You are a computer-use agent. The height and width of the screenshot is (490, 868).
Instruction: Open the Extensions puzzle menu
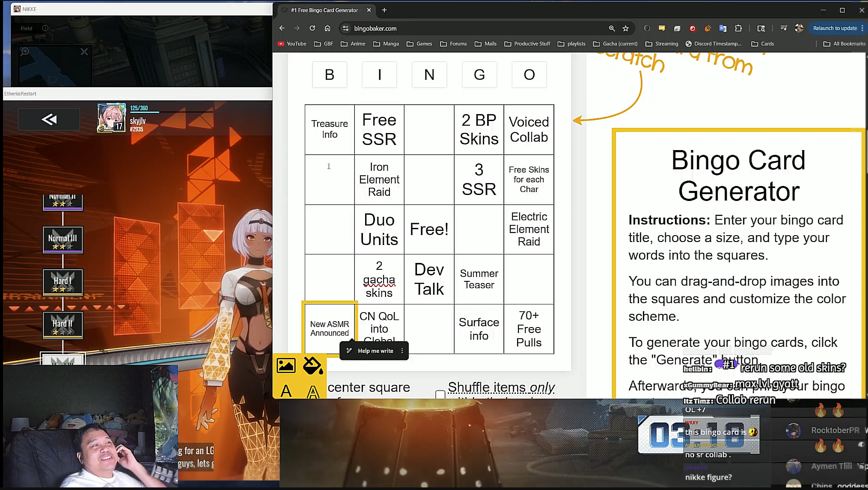[738, 28]
